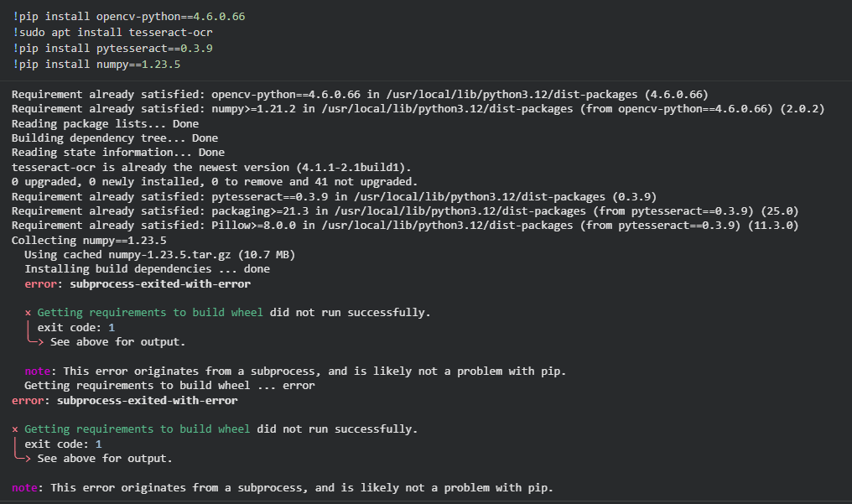This screenshot has height=504, width=852.
Task: Click the "Reading package lists... Done" output
Action: [105, 123]
